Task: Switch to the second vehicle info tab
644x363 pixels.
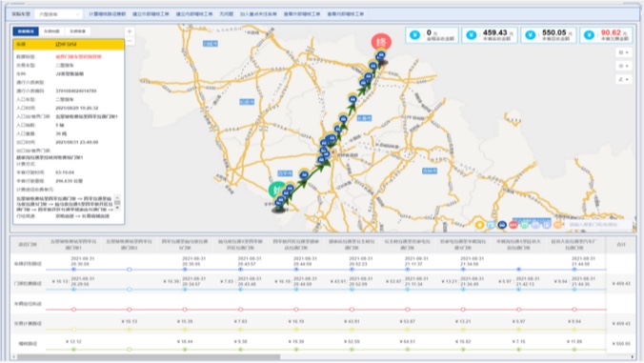Action: [51, 31]
